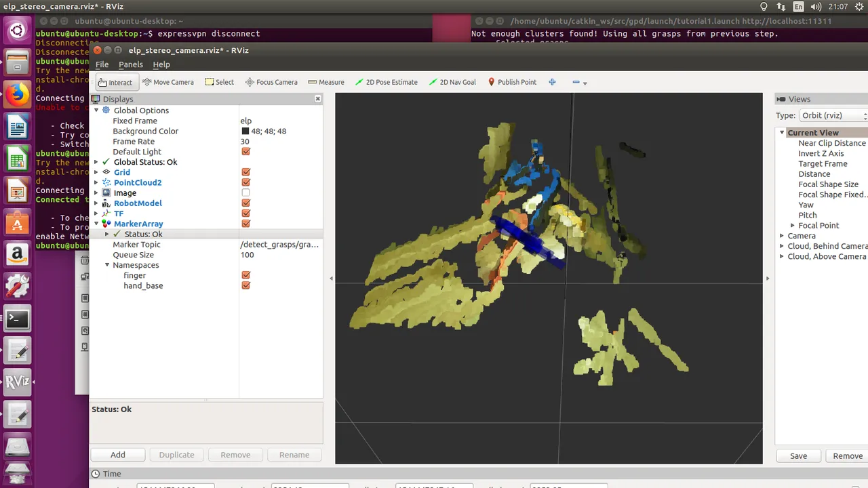The height and width of the screenshot is (488, 868).
Task: Save the current view
Action: coord(798,456)
